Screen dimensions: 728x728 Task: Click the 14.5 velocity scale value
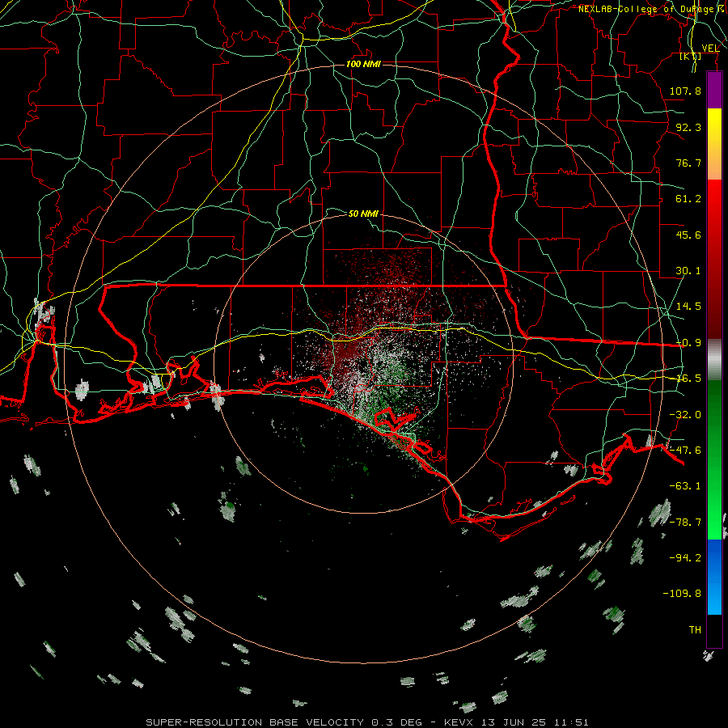(x=688, y=307)
